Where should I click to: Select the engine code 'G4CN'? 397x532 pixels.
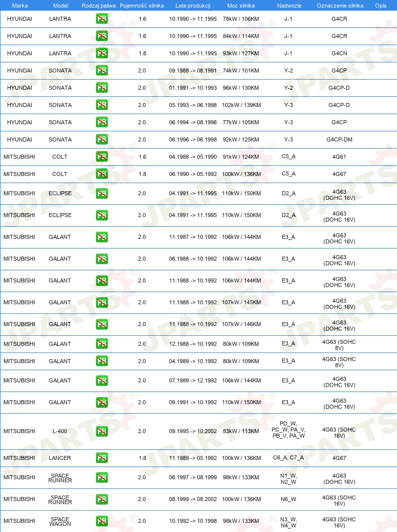click(339, 53)
